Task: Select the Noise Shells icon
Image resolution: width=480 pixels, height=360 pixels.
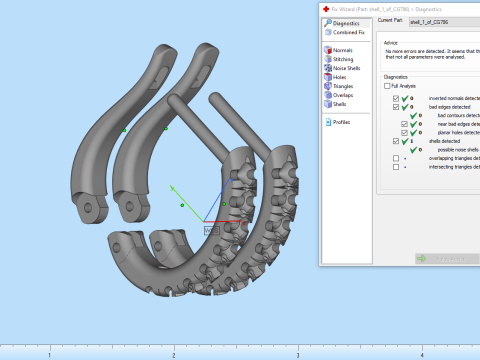Action: tap(328, 68)
